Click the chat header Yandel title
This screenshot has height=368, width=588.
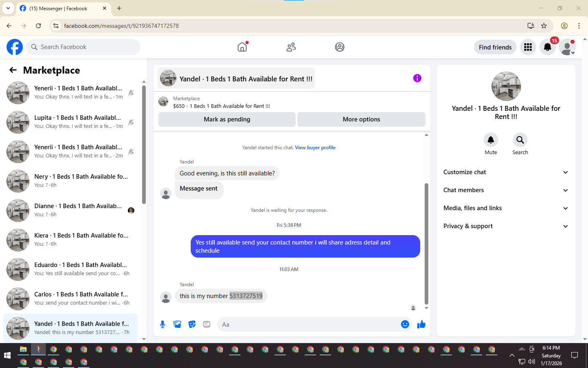(236, 79)
